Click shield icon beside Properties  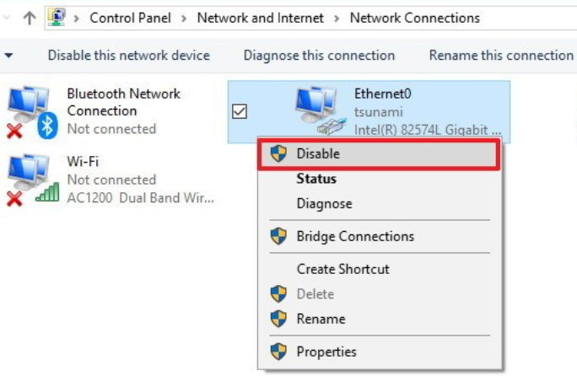(x=278, y=352)
